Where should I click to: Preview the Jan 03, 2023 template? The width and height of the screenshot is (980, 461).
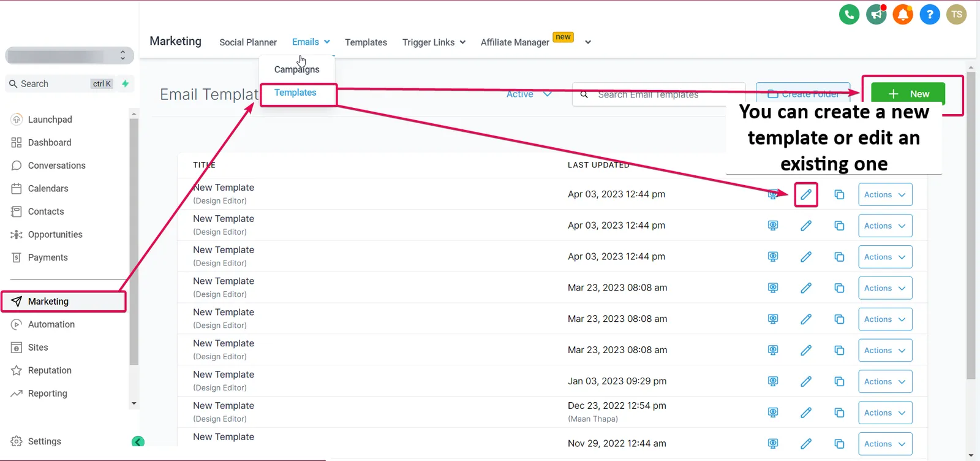(x=773, y=381)
